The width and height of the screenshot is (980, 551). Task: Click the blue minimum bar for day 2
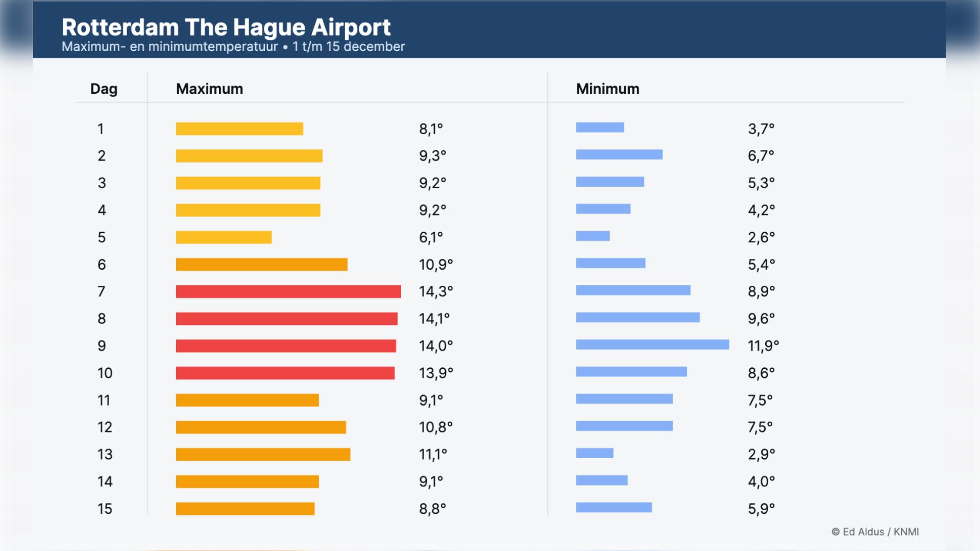tap(619, 155)
